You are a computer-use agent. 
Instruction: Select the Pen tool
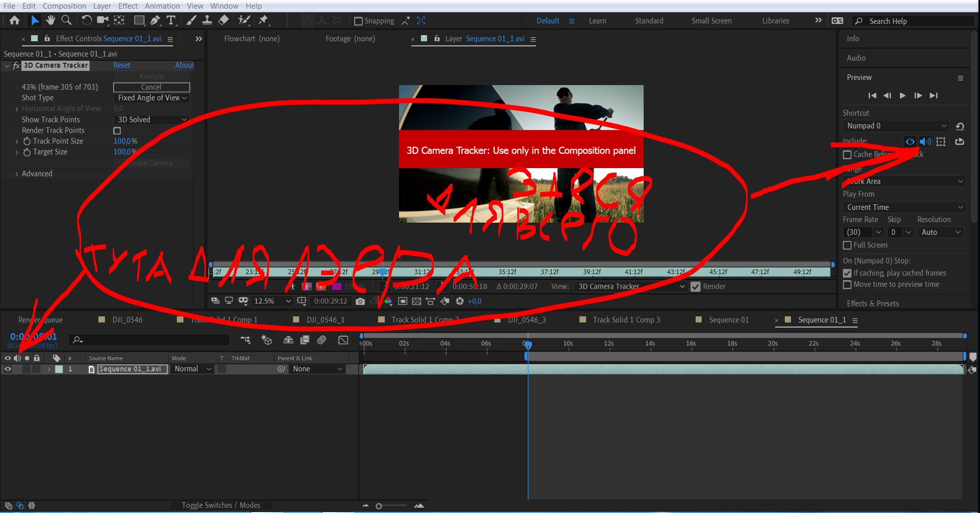coord(155,20)
